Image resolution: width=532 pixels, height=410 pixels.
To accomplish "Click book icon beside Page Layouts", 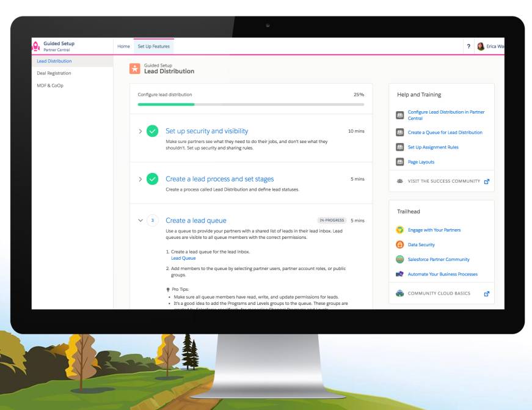I will click(400, 162).
